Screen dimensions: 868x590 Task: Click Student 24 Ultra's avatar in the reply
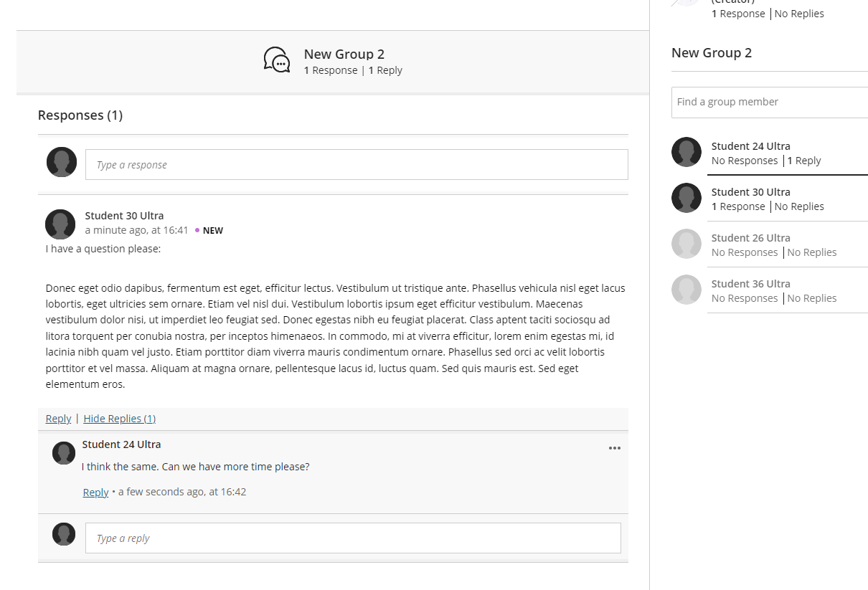coord(64,453)
